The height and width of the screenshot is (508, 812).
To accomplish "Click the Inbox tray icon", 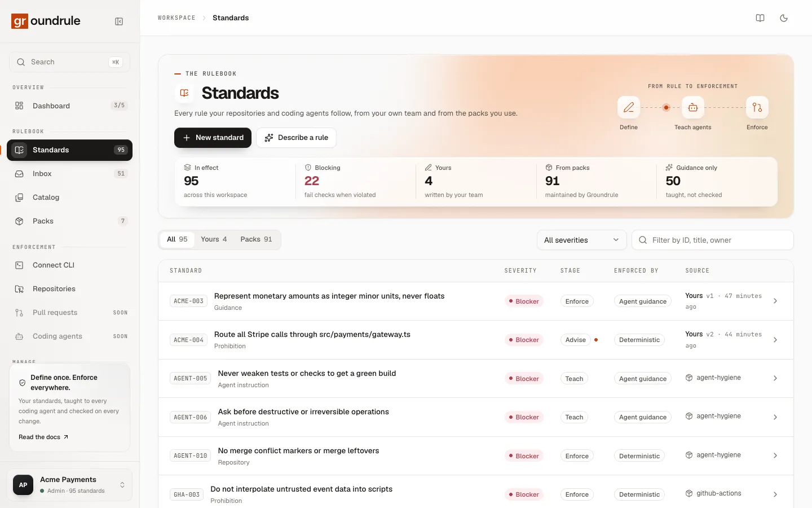I will [19, 174].
